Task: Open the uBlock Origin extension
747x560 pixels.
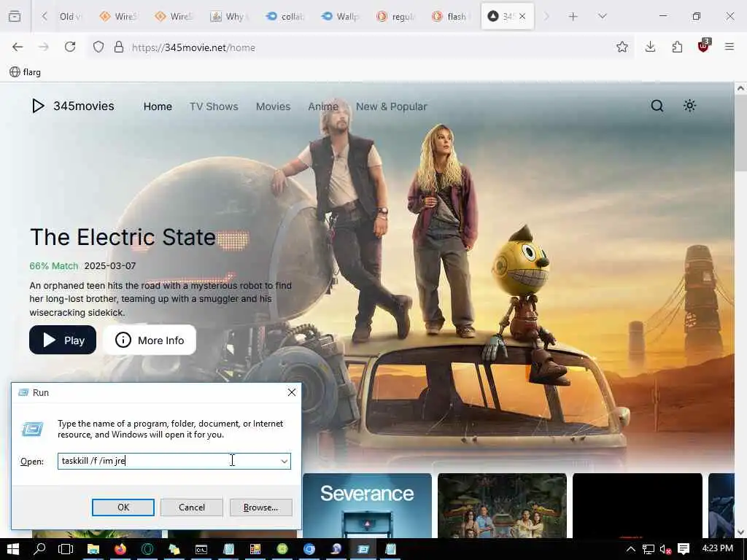Action: tap(704, 46)
